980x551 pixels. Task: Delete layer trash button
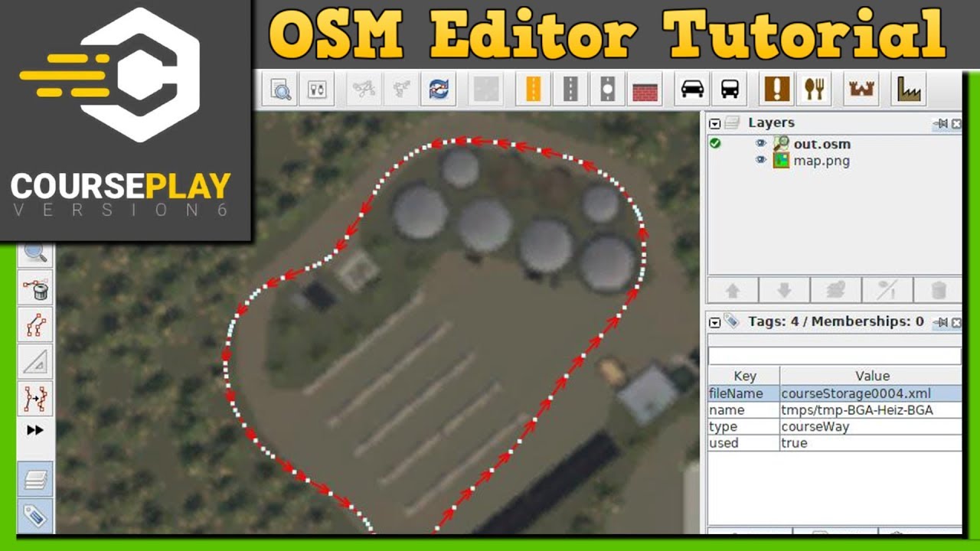pos(938,291)
